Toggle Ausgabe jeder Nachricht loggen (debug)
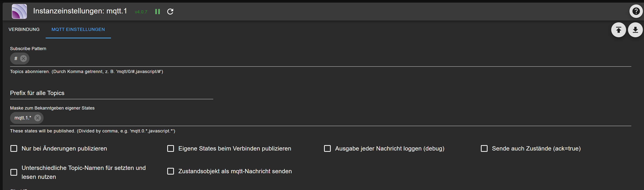The image size is (644, 190). pyautogui.click(x=327, y=148)
